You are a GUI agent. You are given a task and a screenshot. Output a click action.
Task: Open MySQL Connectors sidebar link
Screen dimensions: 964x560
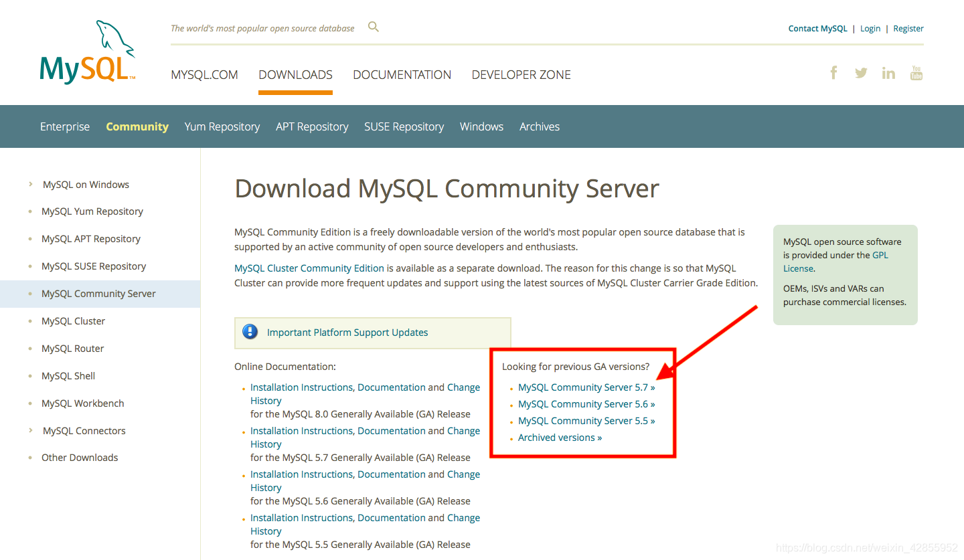(84, 431)
